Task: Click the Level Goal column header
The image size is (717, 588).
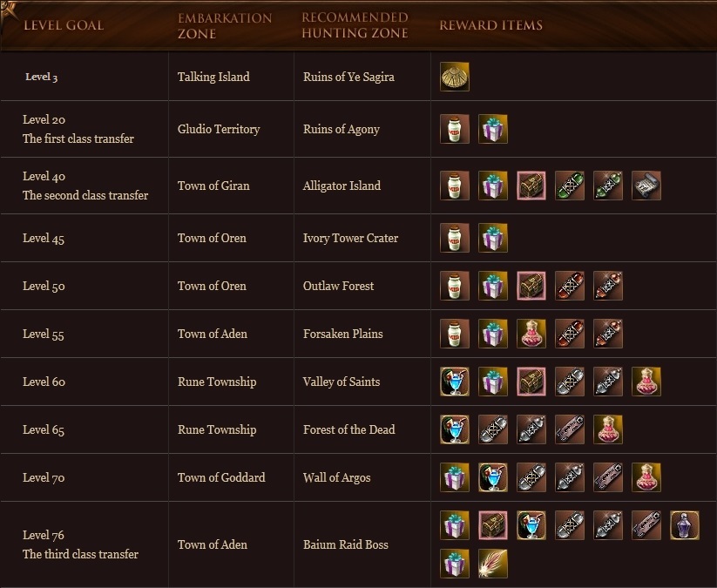Action: click(x=63, y=25)
